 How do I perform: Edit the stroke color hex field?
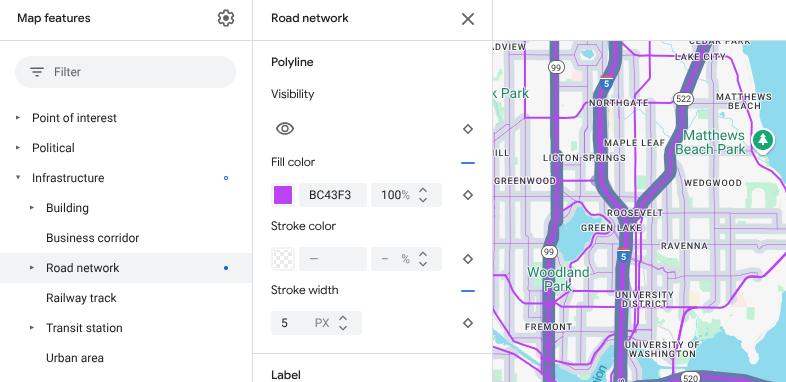tap(333, 259)
